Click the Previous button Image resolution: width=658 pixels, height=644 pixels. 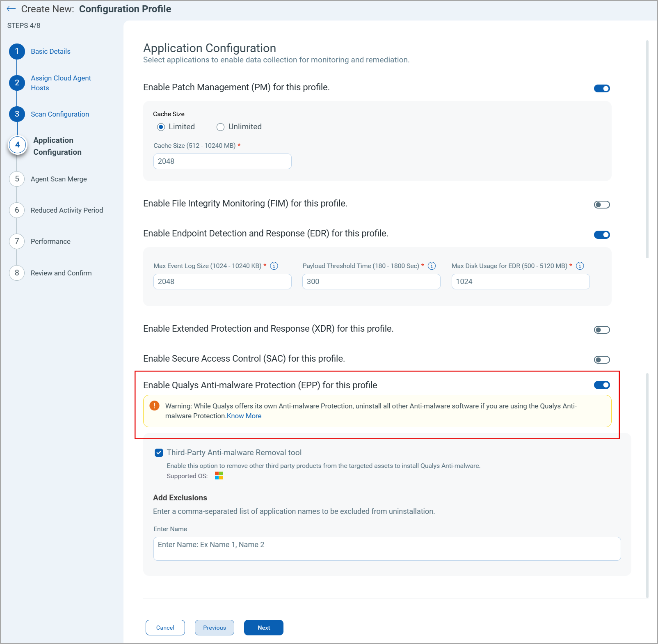tap(215, 628)
